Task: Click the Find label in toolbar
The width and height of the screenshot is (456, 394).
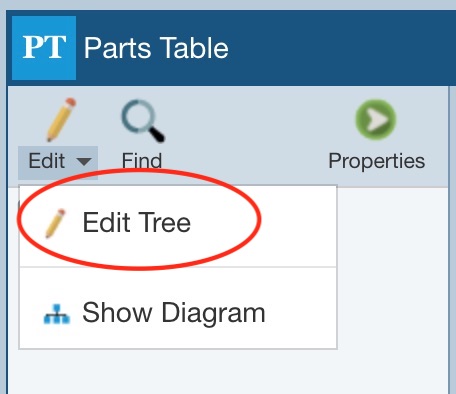Action: click(x=142, y=161)
